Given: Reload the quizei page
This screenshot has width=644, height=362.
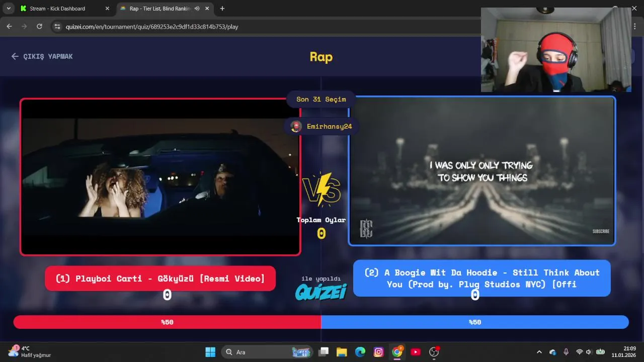Looking at the screenshot, I should point(39,26).
